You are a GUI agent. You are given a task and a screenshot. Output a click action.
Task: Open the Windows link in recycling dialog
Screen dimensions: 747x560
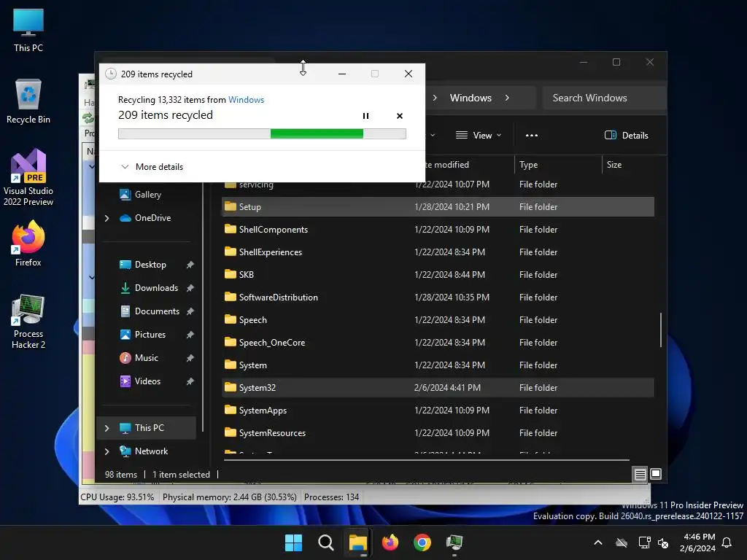(246, 99)
